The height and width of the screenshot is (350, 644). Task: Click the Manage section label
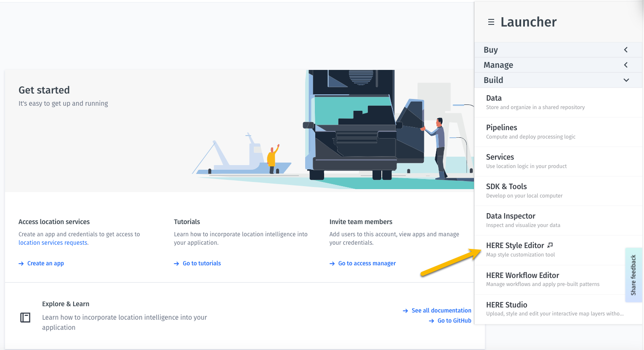tap(498, 65)
